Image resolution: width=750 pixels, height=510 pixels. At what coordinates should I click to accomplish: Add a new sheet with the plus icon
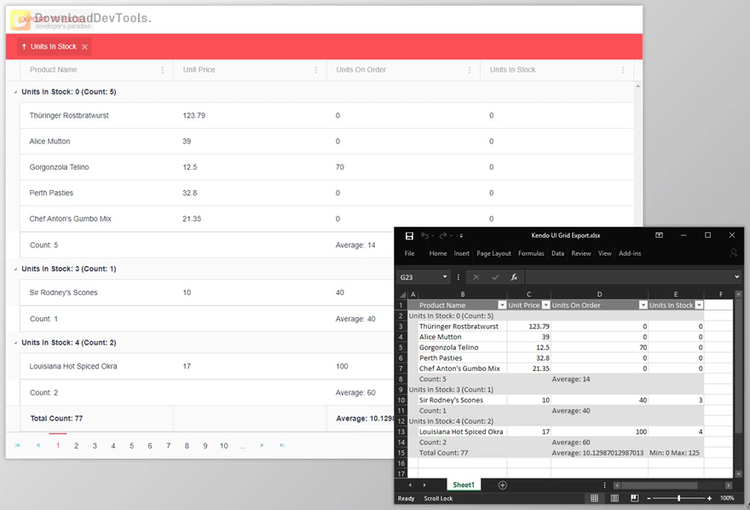coord(502,486)
